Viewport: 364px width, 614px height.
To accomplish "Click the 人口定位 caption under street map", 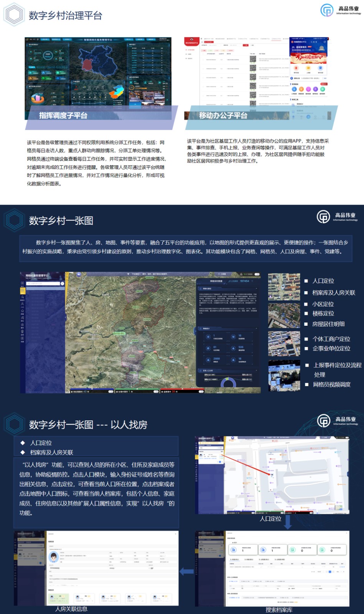I will pyautogui.click(x=270, y=518).
